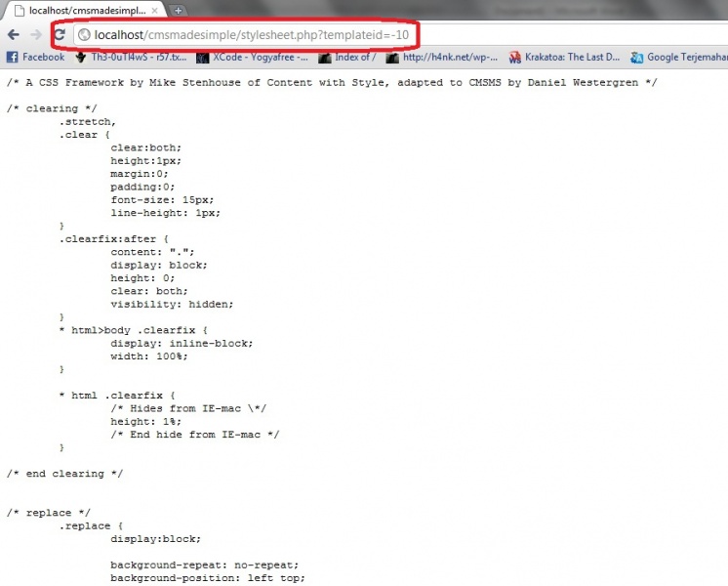Click the 'height: 1%;' line
The height and width of the screenshot is (586, 728).
(145, 422)
